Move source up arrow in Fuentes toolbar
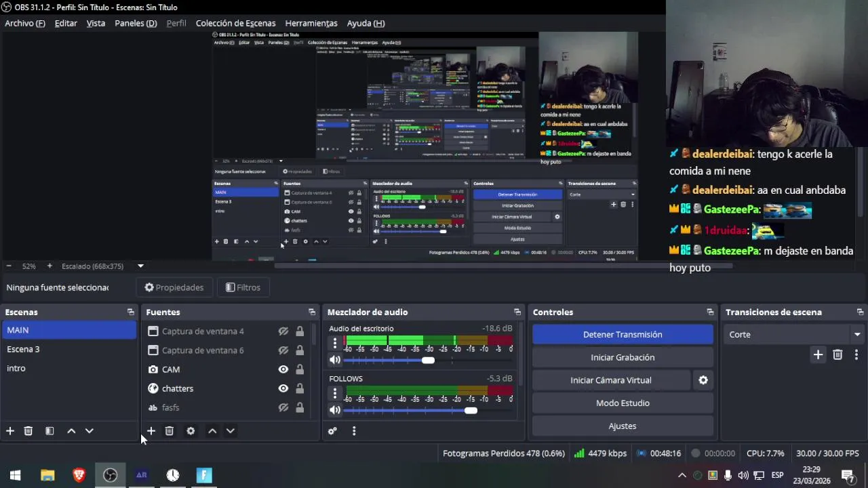868x488 pixels. coord(212,431)
